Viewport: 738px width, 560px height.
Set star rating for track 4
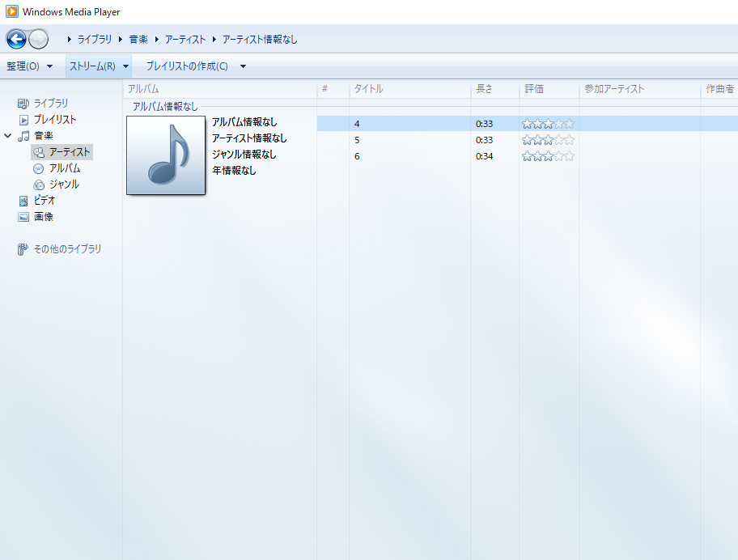[x=549, y=124]
